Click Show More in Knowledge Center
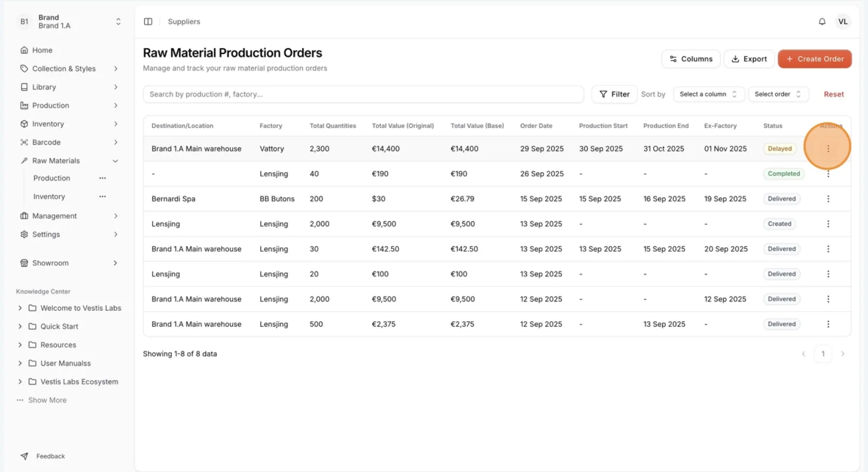Viewport: 868px width, 472px height. [42, 400]
